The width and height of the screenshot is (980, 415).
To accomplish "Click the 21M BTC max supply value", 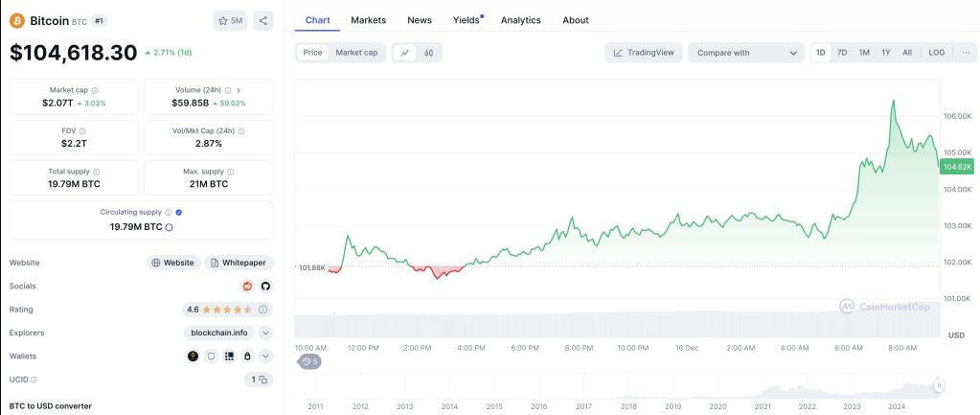I will coord(209,184).
